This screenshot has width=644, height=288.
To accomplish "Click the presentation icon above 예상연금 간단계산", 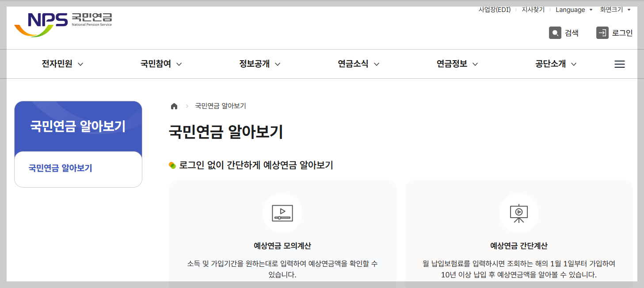I will pos(518,213).
